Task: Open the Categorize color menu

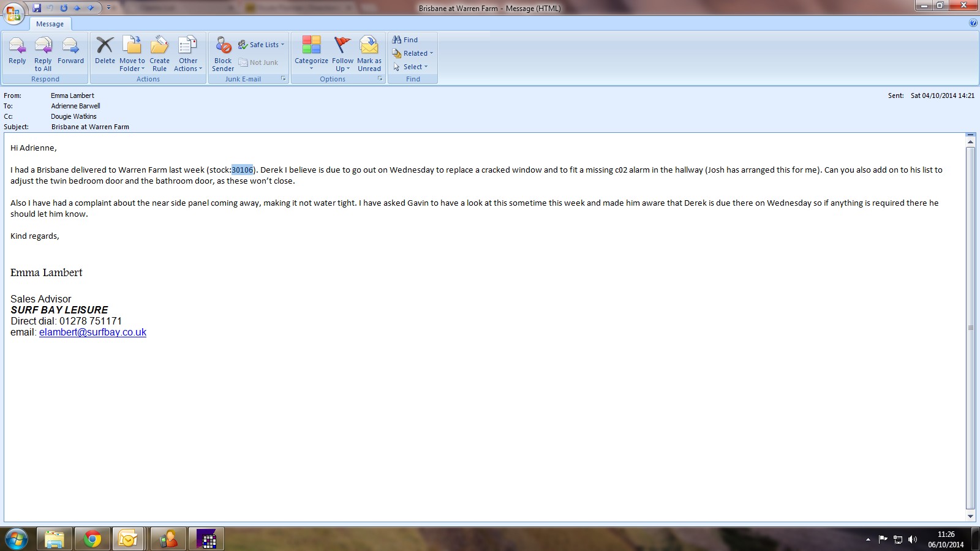Action: point(311,54)
